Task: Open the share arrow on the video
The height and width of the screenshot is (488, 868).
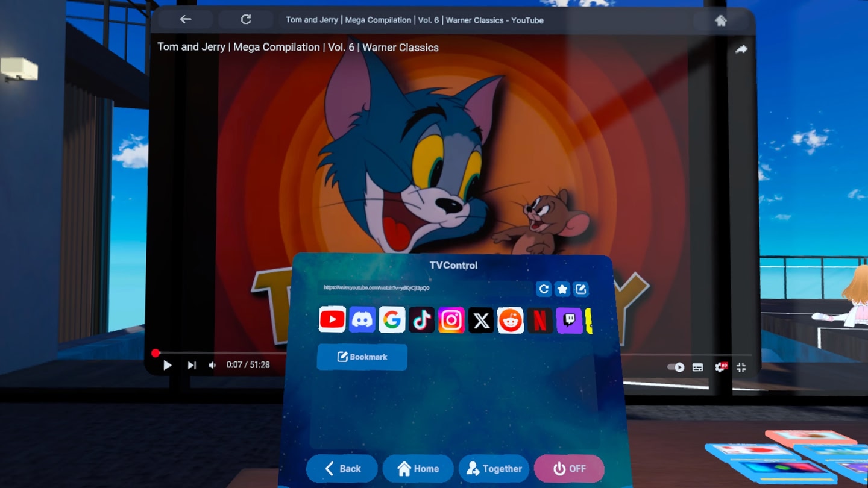Action: click(741, 49)
